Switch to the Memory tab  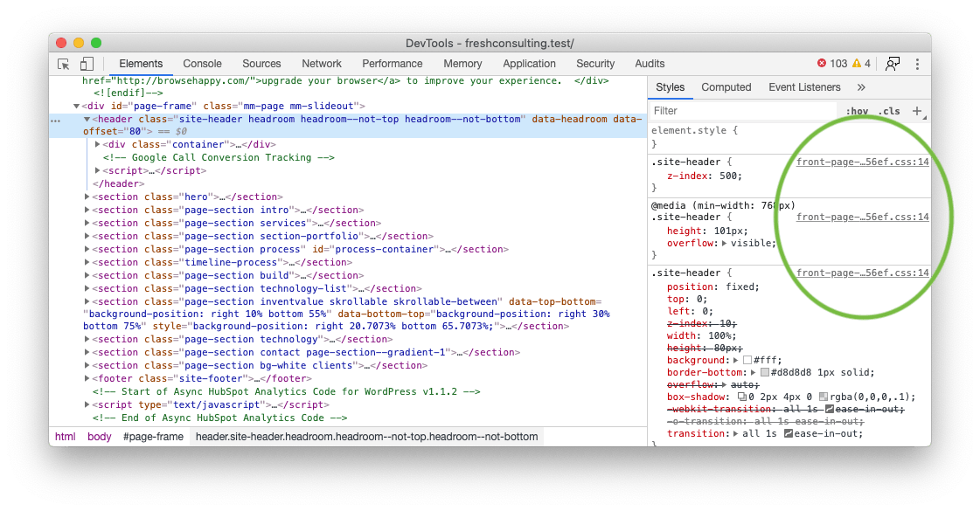click(462, 64)
